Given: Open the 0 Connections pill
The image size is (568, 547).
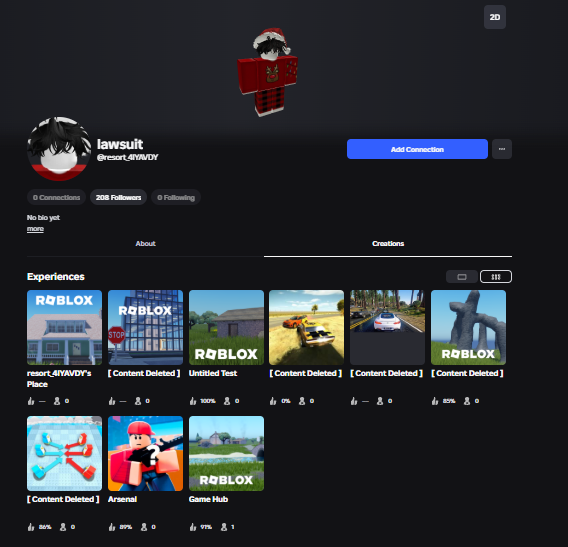Looking at the screenshot, I should click(x=57, y=197).
